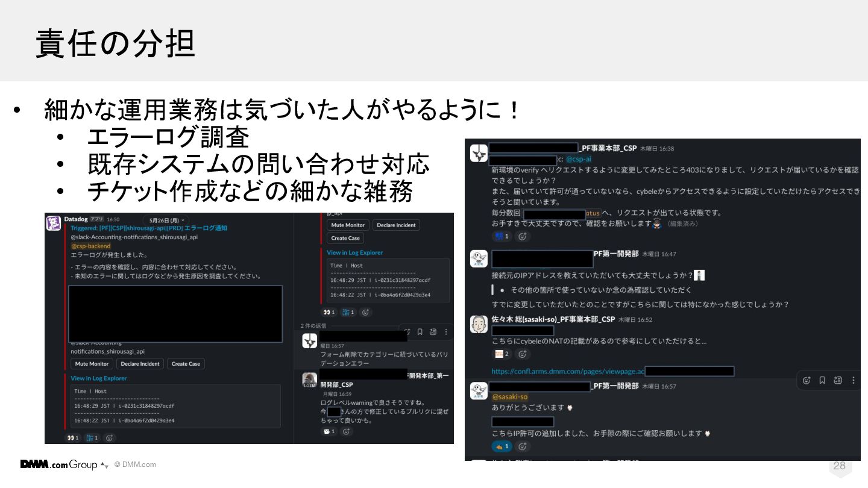Open the gorilla LGTM avatar profile

[310, 380]
